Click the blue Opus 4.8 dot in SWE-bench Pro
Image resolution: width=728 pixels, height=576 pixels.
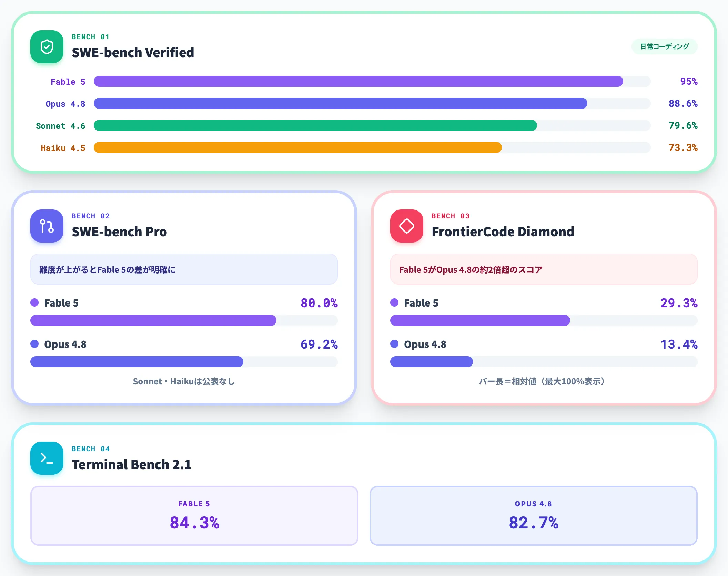(x=34, y=344)
